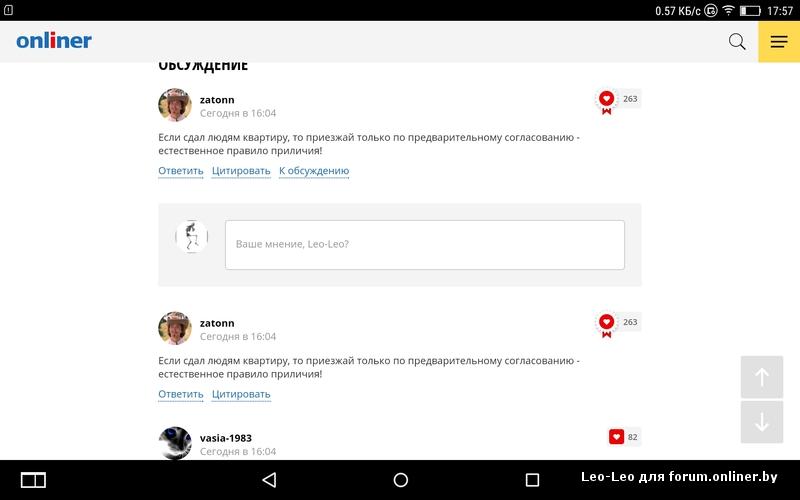The image size is (800, 500).
Task: Like the second zatonn comment heart
Action: pos(606,322)
